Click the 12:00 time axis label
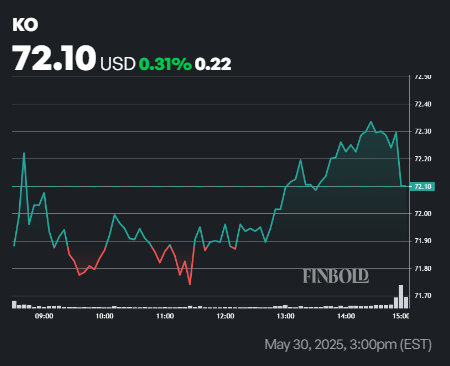 pos(225,316)
